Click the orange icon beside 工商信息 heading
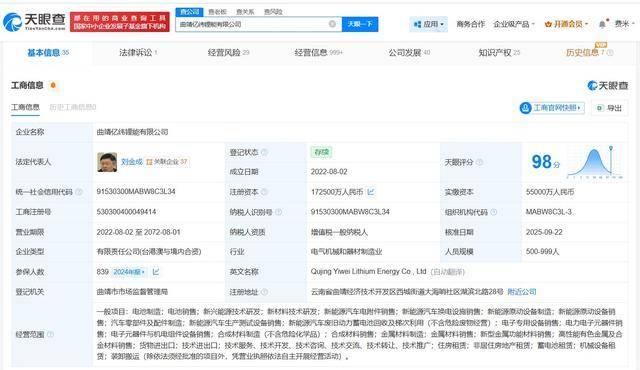Screen dimensions: 640x370 tap(53, 85)
